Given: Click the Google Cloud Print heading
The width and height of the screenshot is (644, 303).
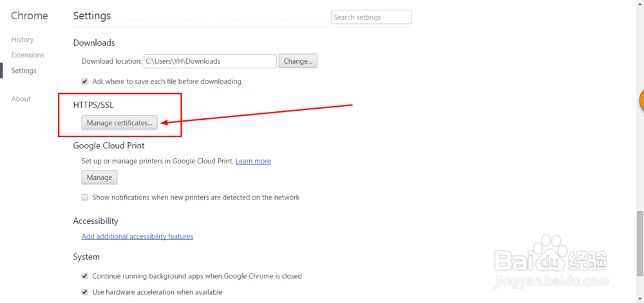Looking at the screenshot, I should 109,145.
